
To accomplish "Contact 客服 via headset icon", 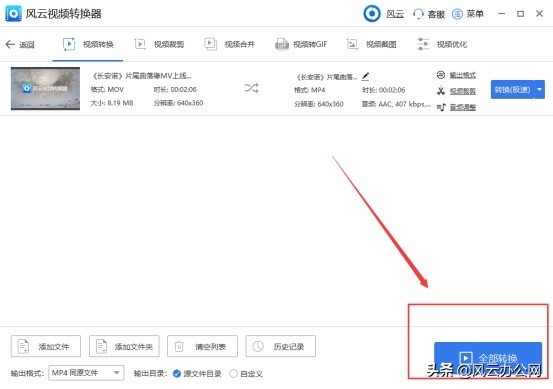I will coord(418,14).
